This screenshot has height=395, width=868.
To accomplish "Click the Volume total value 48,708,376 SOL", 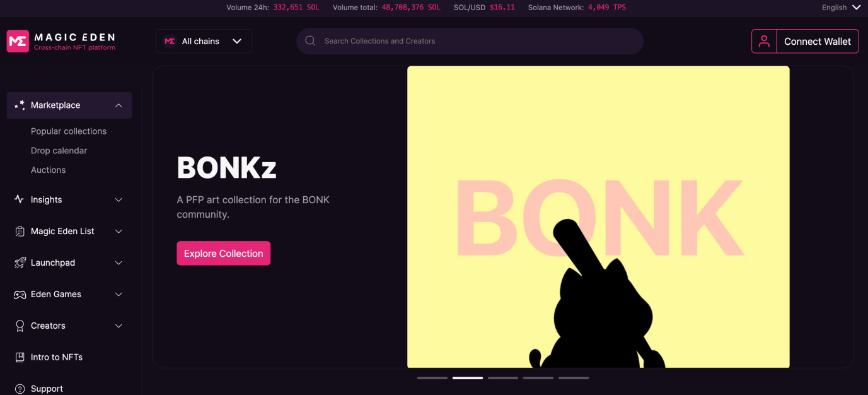I will coord(412,8).
